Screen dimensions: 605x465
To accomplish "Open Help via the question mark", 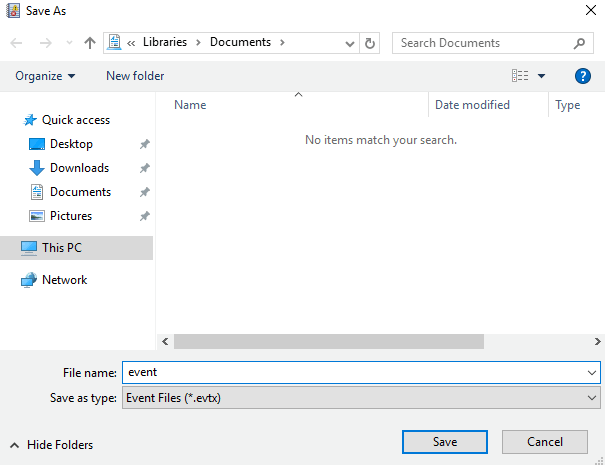I will click(583, 76).
